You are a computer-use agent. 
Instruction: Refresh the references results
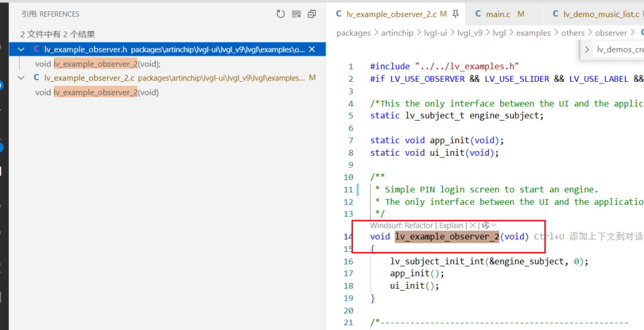pos(280,14)
